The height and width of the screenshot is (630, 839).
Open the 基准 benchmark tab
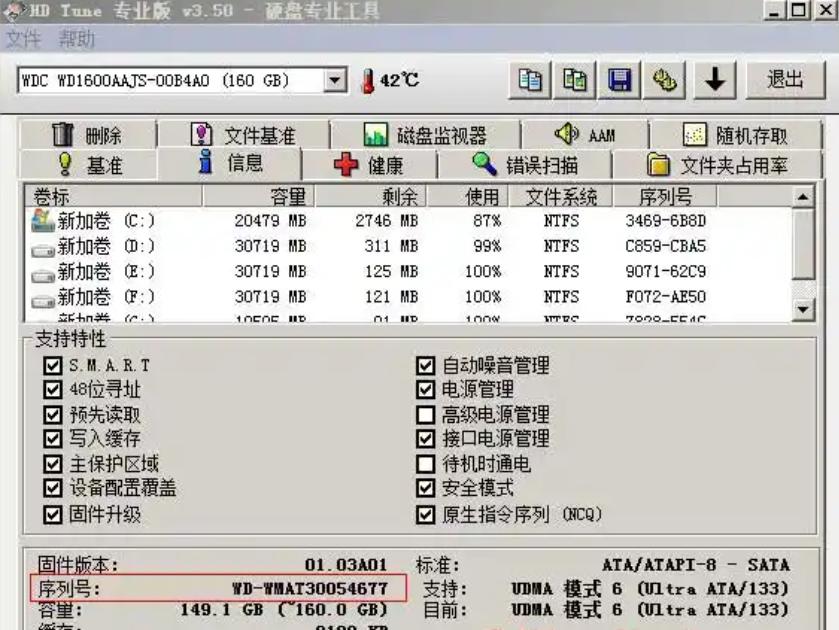[88, 165]
